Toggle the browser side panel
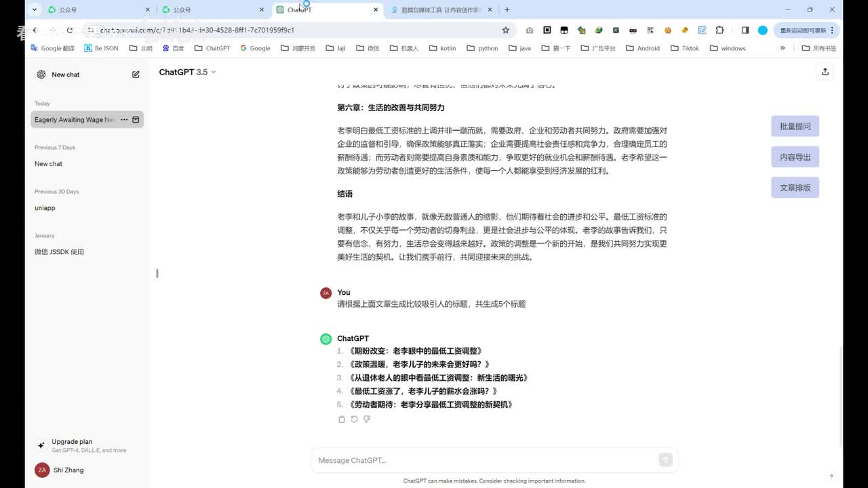 (x=745, y=30)
